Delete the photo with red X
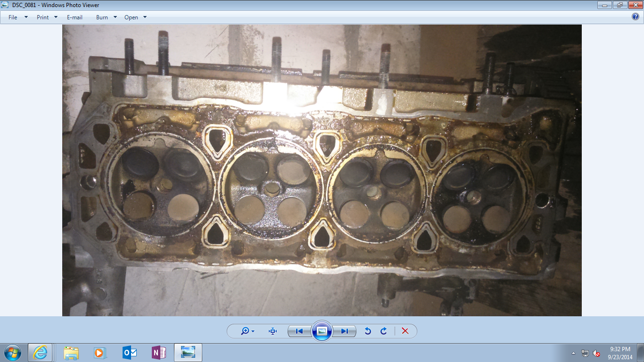This screenshot has width=644, height=362. [x=405, y=331]
